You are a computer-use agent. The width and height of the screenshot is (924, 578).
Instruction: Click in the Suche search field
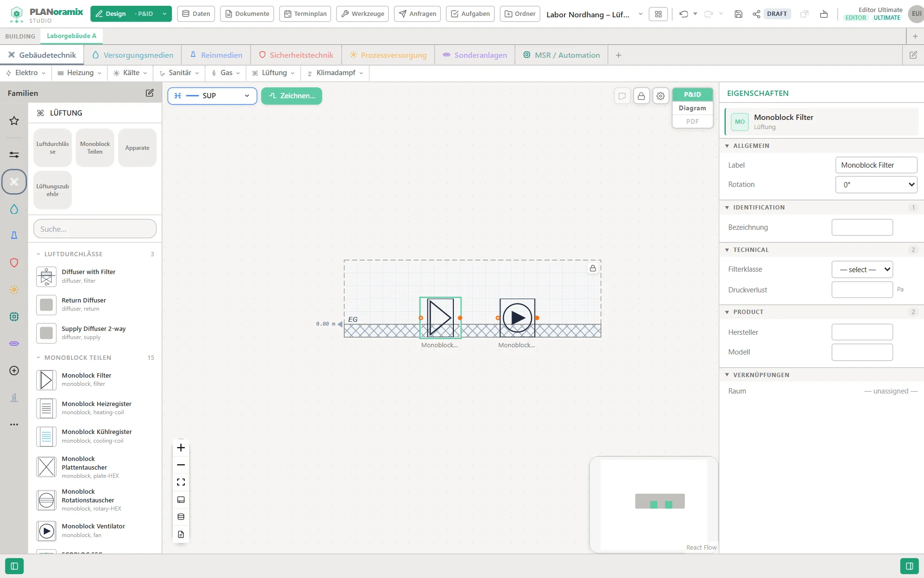[95, 229]
